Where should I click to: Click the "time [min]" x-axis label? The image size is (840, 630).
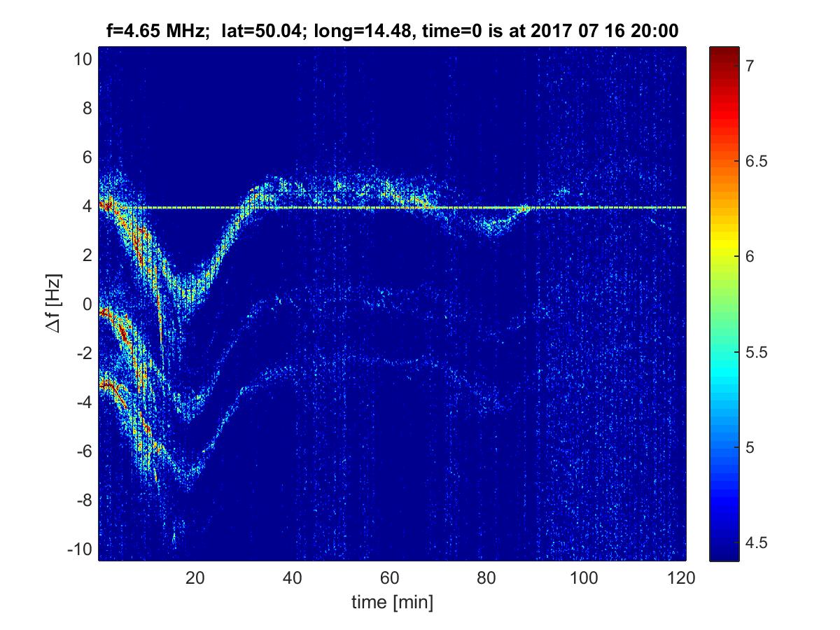(x=391, y=601)
